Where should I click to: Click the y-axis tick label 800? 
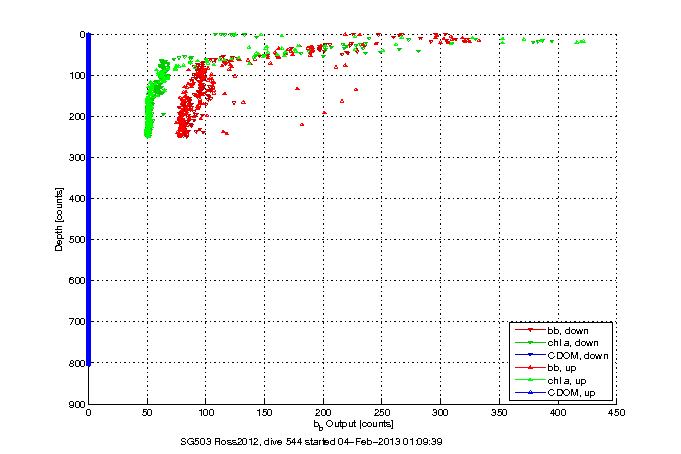pyautogui.click(x=76, y=363)
